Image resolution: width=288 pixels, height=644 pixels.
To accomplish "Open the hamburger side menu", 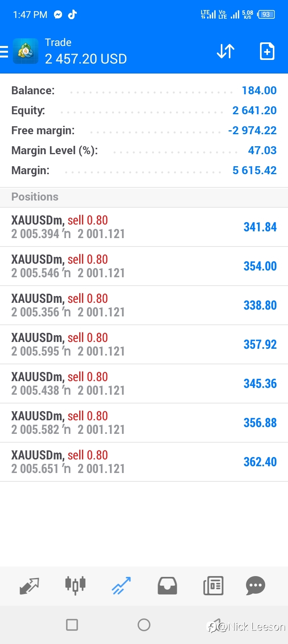I will 4,52.
